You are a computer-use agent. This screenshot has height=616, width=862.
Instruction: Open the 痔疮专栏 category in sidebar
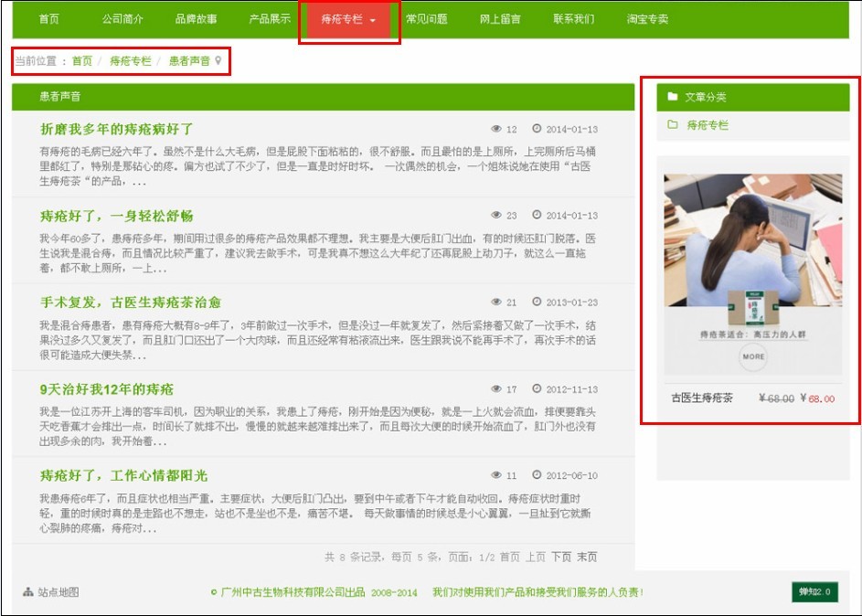[708, 125]
